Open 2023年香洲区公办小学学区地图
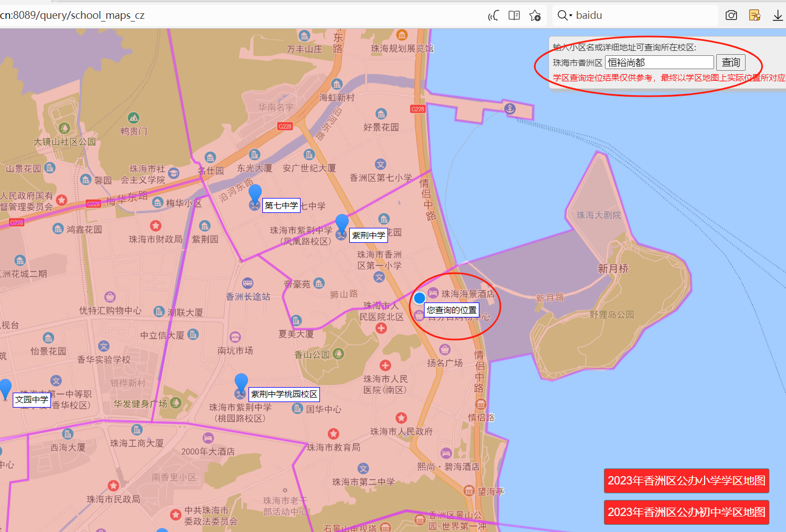The width and height of the screenshot is (786, 532). coord(686,481)
